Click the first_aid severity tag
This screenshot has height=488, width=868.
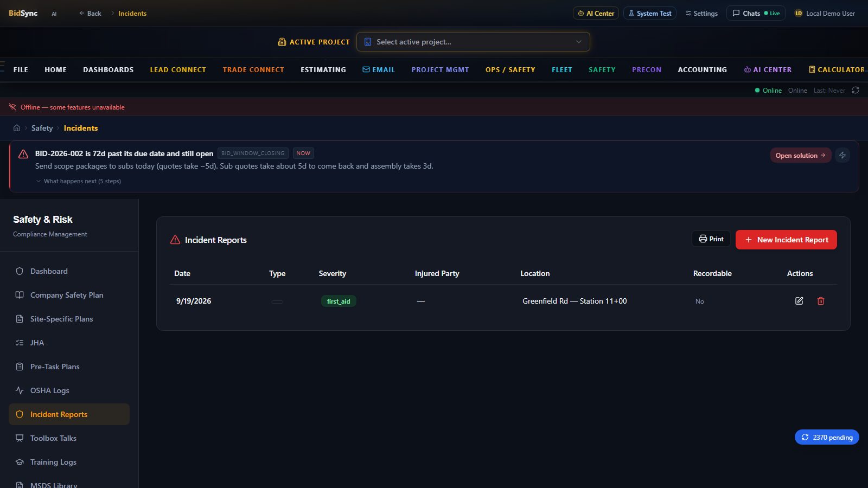339,301
